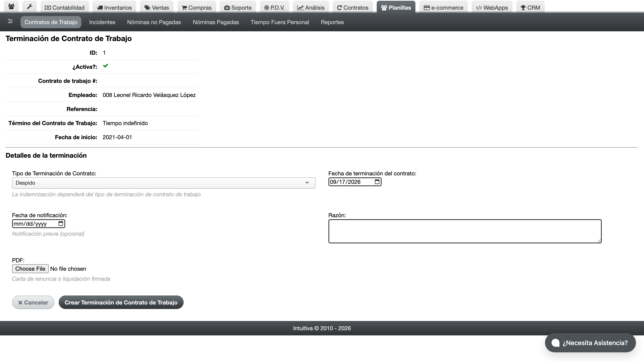The image size is (644, 362).
Task: Expand Tipo de Terminación de Contrato dropdown
Action: click(163, 183)
